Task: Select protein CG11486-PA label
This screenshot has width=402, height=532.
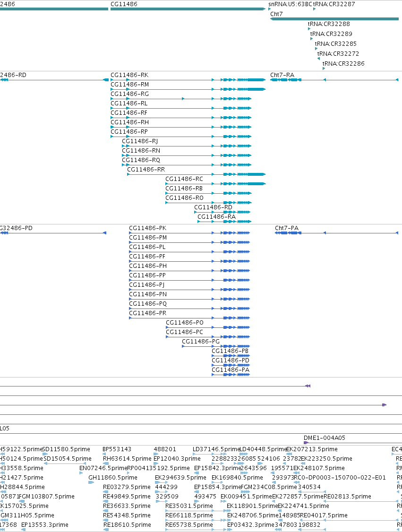Action: [231, 370]
